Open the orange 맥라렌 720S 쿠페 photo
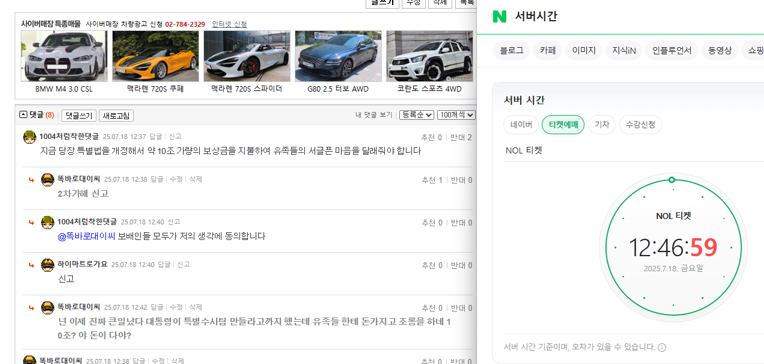The width and height of the screenshot is (764, 364). 155,56
